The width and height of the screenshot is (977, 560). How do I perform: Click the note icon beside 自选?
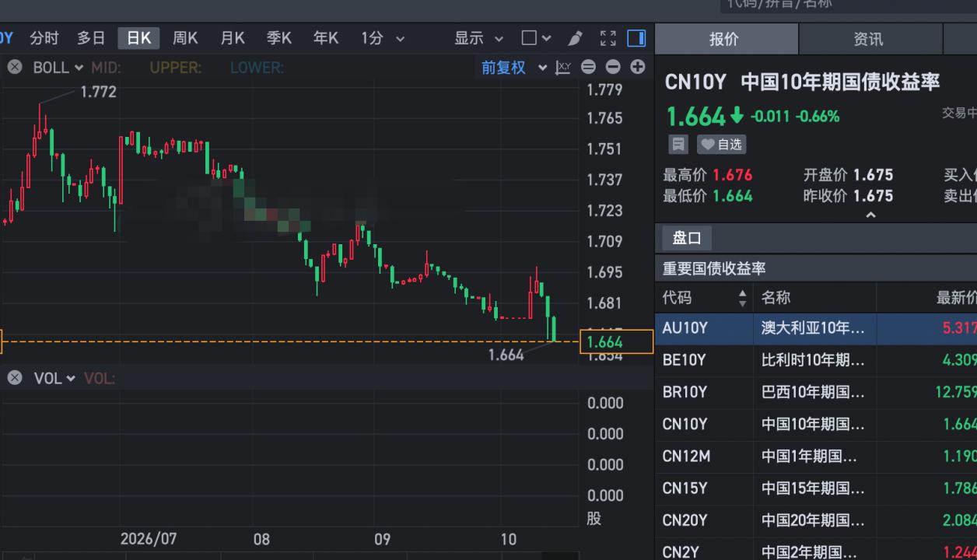pos(678,144)
